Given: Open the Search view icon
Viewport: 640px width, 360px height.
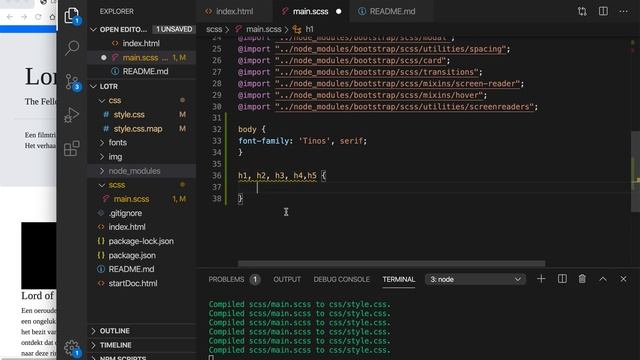Looking at the screenshot, I should coord(72,48).
